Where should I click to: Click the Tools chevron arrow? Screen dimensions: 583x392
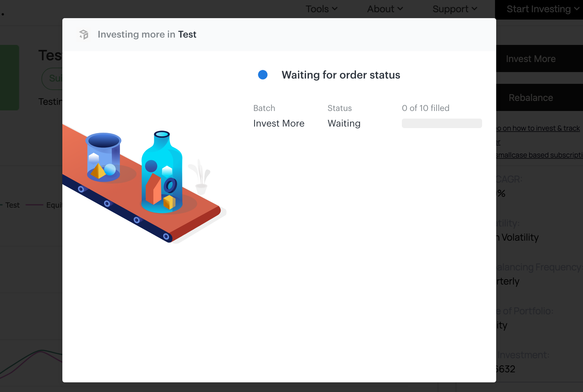pyautogui.click(x=335, y=9)
